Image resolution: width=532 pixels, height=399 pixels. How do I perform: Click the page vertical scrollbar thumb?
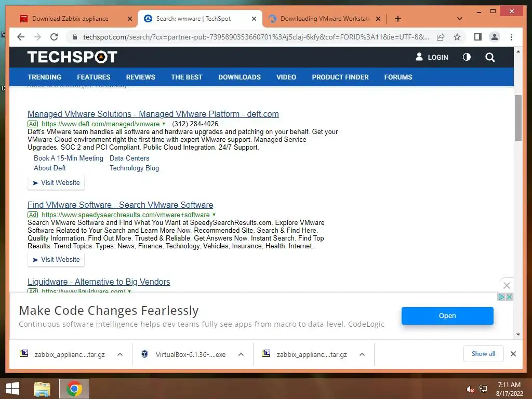518,118
